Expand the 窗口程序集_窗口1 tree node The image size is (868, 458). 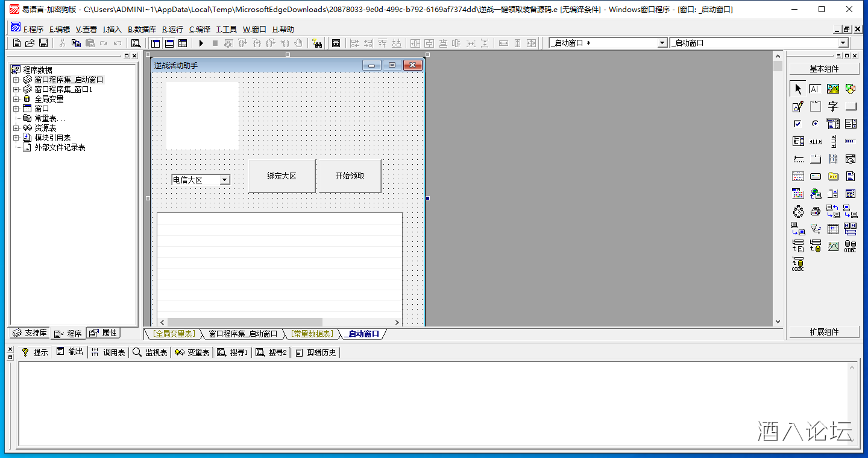(16, 89)
